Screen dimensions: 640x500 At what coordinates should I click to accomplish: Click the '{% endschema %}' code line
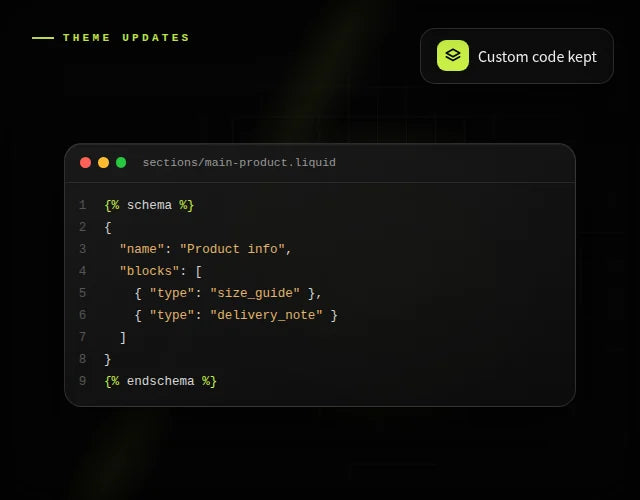[160, 381]
